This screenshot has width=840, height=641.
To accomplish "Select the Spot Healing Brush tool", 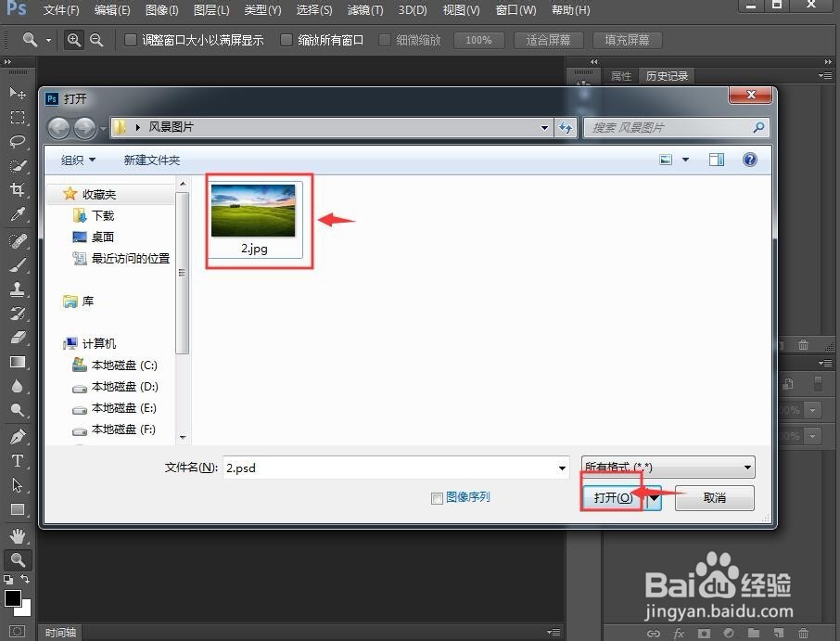I will 17,240.
